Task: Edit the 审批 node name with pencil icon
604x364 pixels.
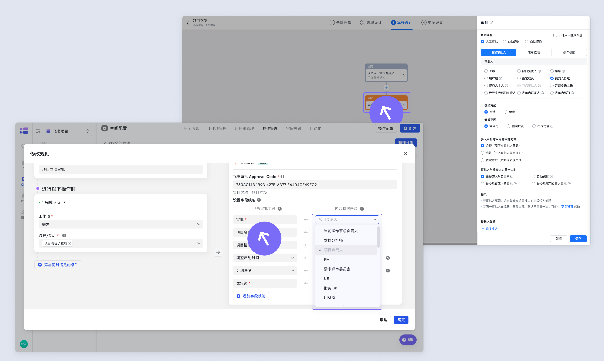Action: [x=492, y=23]
